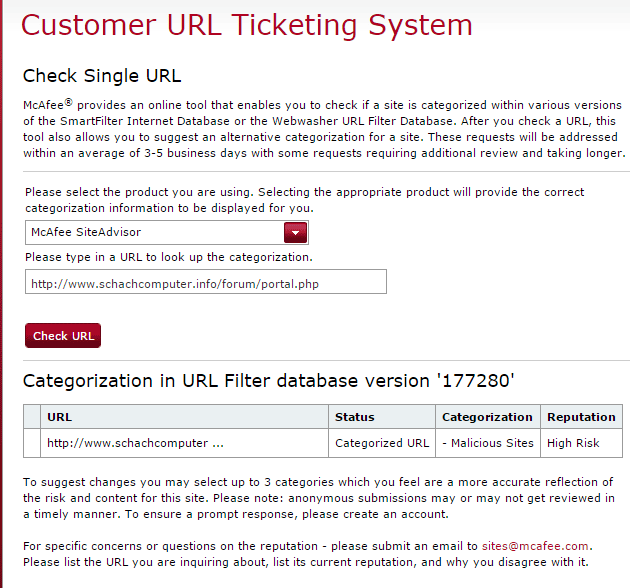
Task: Click the High Risk reputation cell
Action: point(573,443)
